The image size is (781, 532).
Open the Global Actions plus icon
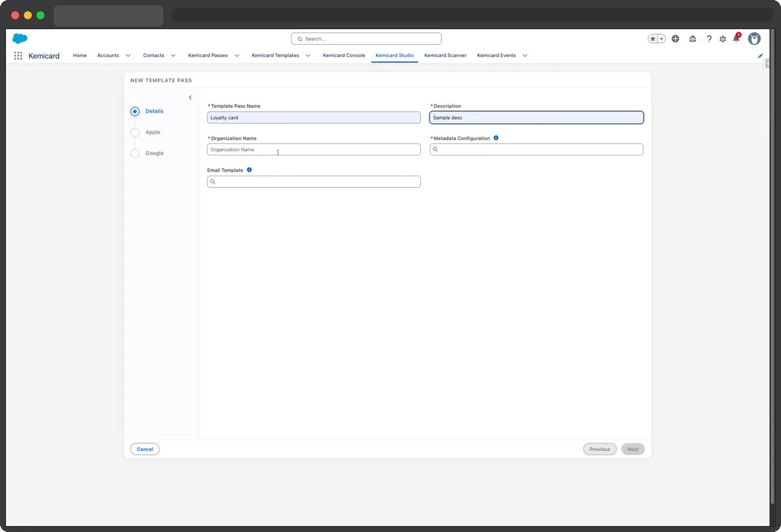[x=676, y=39]
